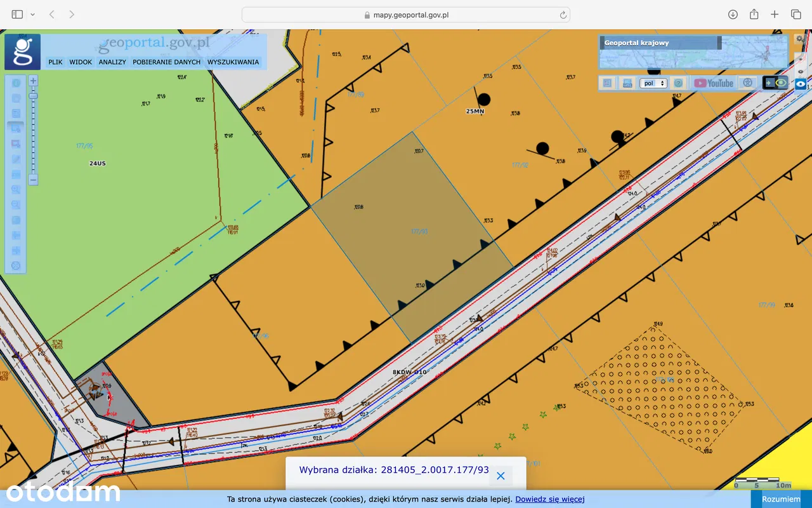Click the accessibility icon beside YouTube
Viewport: 812px width, 508px height.
[748, 83]
